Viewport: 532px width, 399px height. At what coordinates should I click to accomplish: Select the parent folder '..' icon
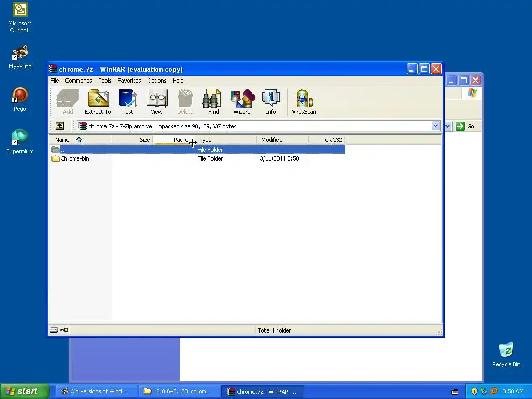(x=56, y=149)
